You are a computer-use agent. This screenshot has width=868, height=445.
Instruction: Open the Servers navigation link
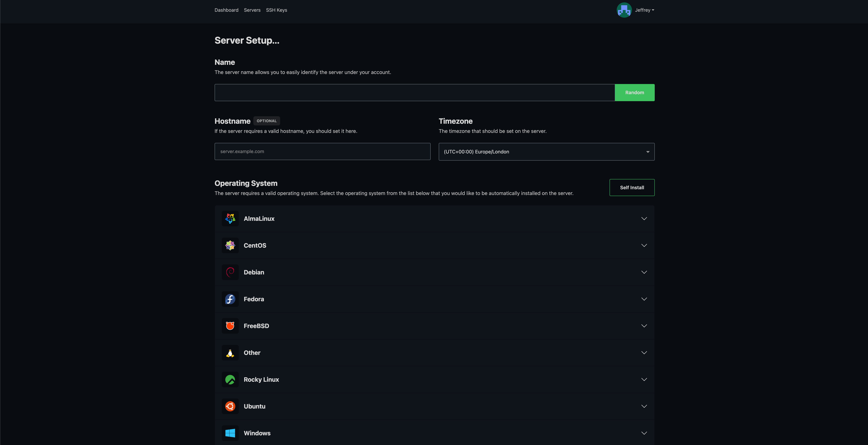[x=252, y=10]
